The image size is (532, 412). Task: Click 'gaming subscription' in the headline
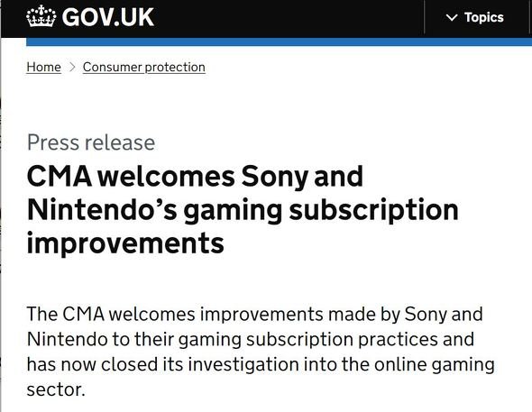click(x=321, y=211)
